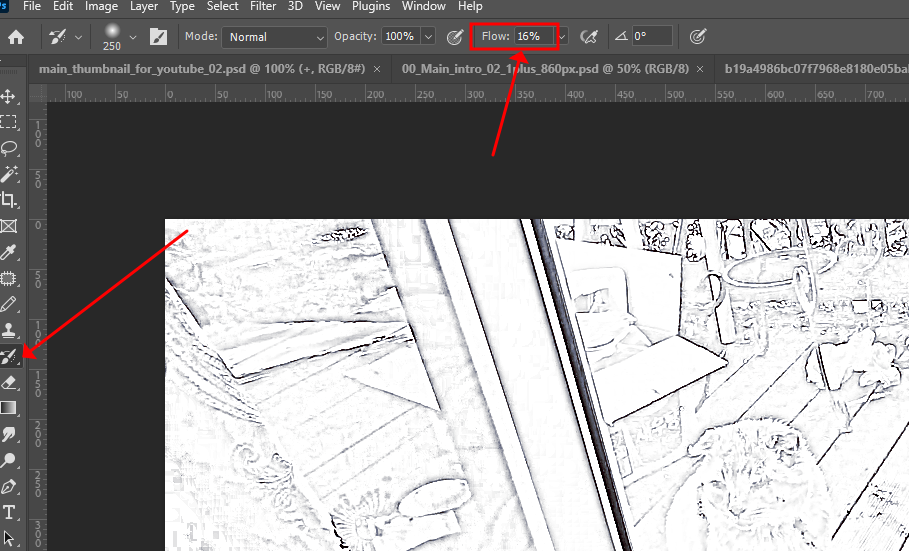This screenshot has width=909, height=551.
Task: Select the Eyedropper tool
Action: [x=8, y=252]
